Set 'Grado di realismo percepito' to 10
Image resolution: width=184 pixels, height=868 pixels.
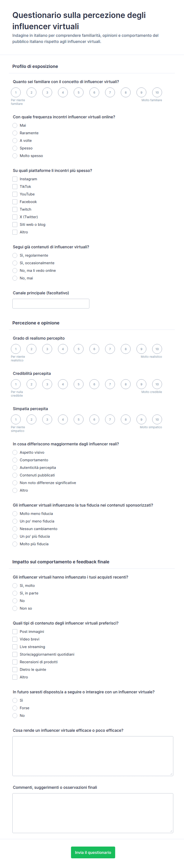[x=157, y=349]
